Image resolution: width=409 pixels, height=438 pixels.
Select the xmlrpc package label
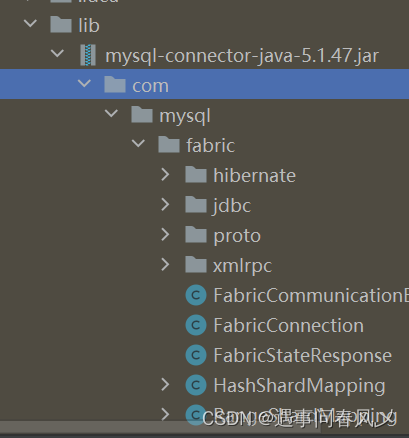243,266
